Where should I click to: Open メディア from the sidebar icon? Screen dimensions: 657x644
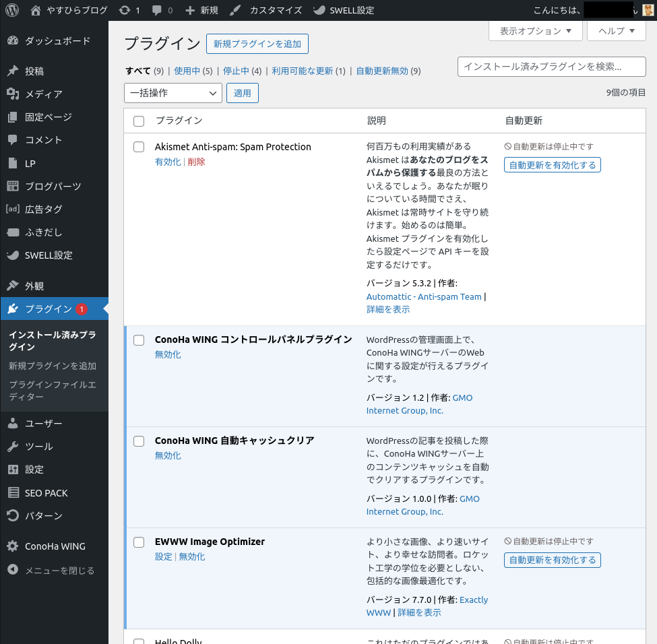point(13,94)
